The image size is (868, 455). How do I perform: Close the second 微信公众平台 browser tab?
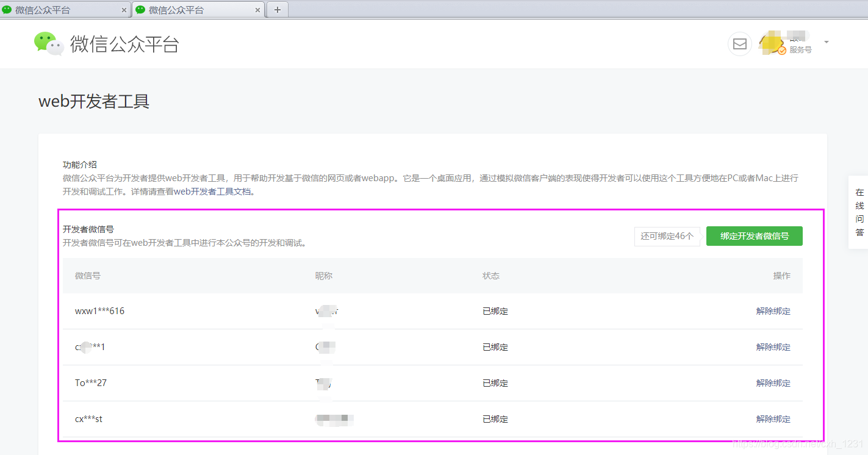tap(257, 10)
